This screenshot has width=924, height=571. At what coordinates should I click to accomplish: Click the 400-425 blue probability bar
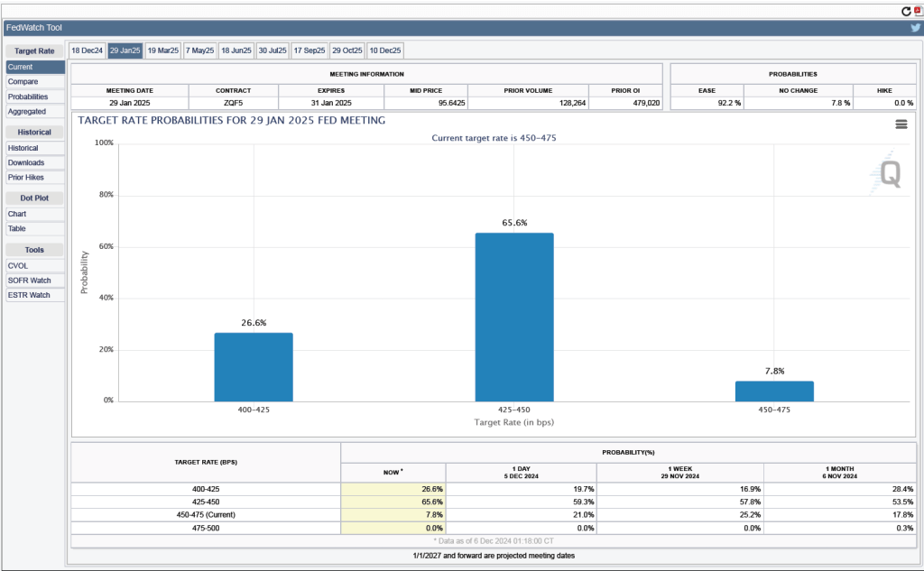(254, 367)
